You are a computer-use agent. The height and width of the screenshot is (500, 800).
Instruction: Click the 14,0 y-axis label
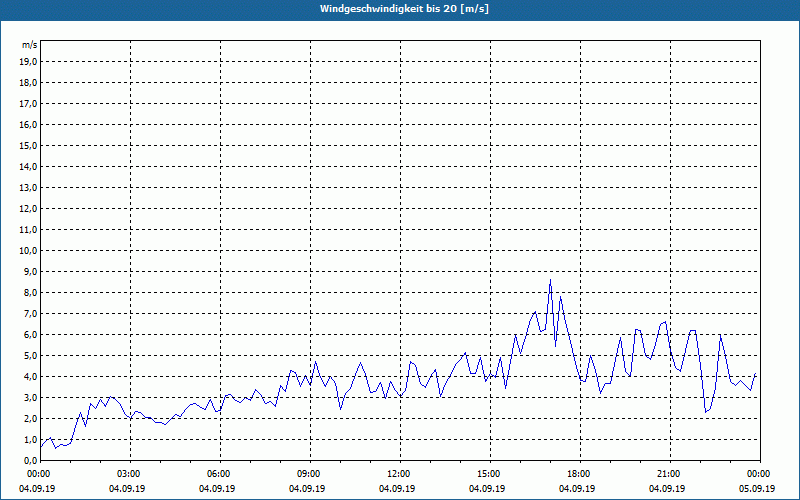pos(28,166)
